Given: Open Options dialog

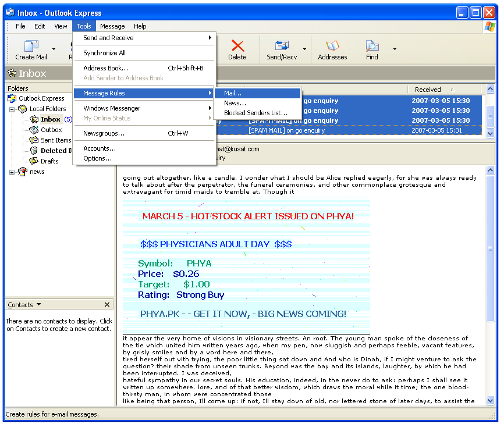Looking at the screenshot, I should click(144, 158).
